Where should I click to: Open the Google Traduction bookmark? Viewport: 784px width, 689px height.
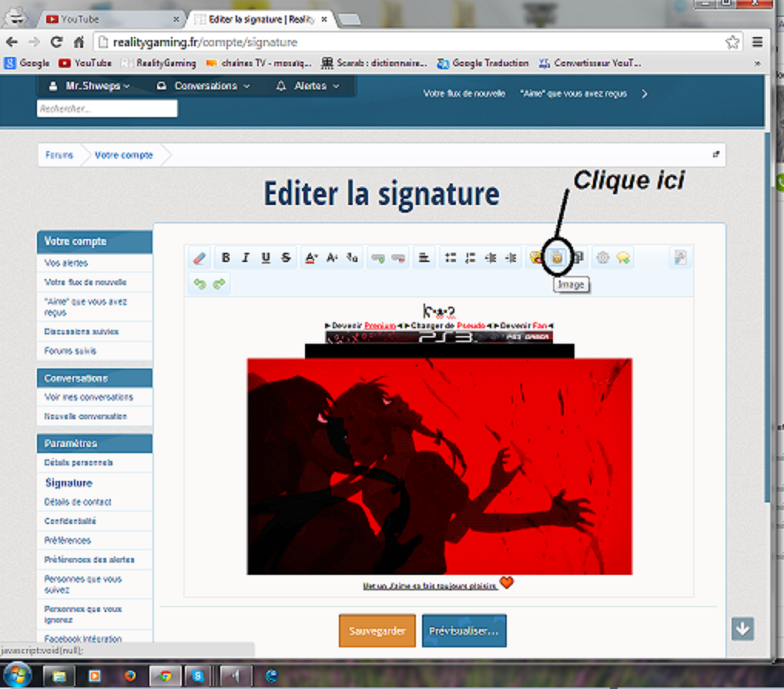click(x=483, y=63)
